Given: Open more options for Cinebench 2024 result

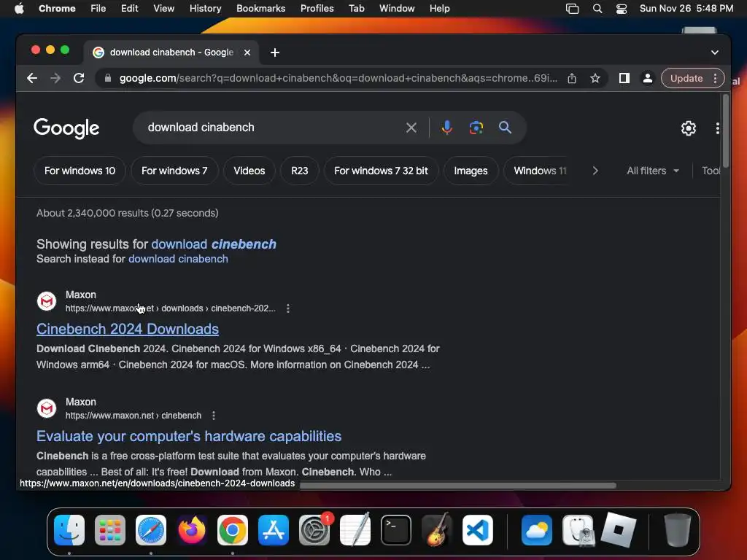Looking at the screenshot, I should pos(287,308).
